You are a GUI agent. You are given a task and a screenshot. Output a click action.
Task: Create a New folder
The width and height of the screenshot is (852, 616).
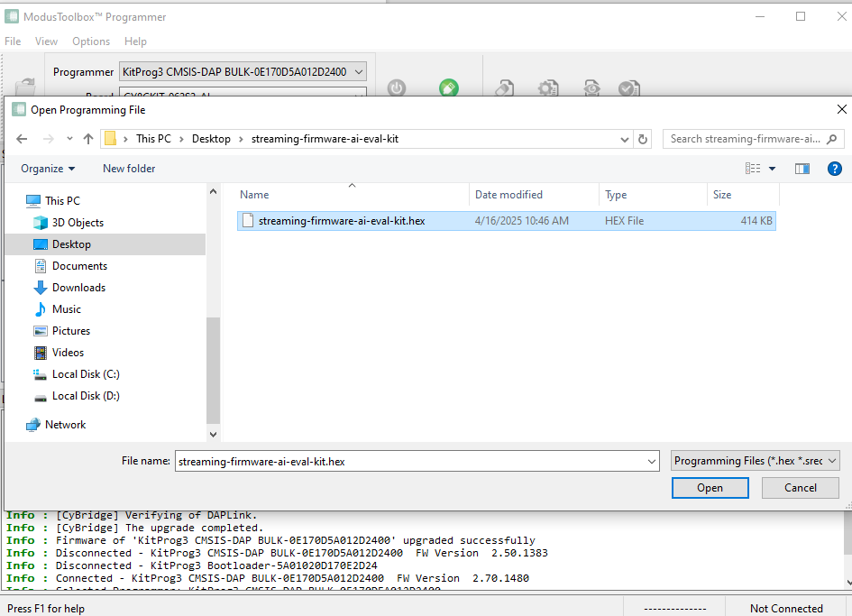pyautogui.click(x=129, y=169)
